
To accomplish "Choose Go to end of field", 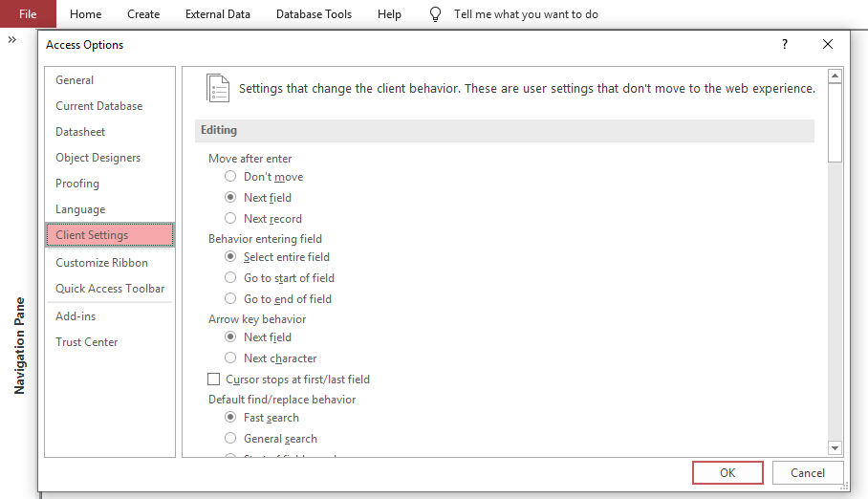I will click(230, 299).
